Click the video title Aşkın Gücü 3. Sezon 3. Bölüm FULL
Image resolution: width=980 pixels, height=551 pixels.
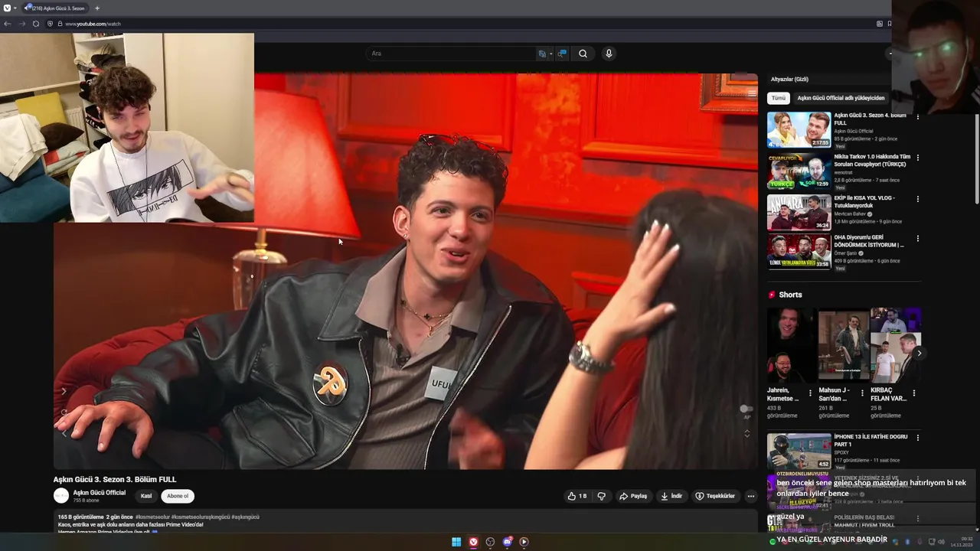(x=115, y=480)
